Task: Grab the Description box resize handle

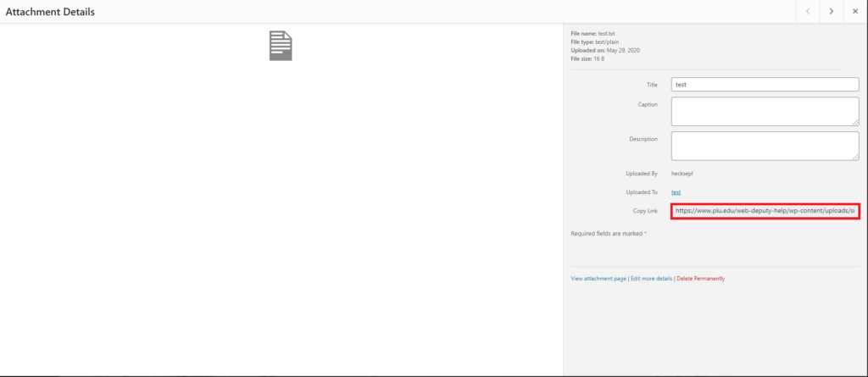Action: click(855, 157)
